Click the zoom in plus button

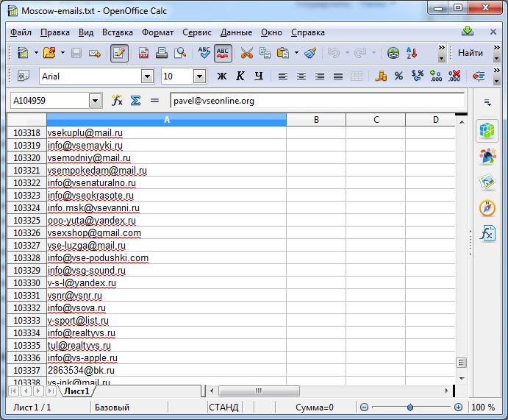pyautogui.click(x=458, y=407)
